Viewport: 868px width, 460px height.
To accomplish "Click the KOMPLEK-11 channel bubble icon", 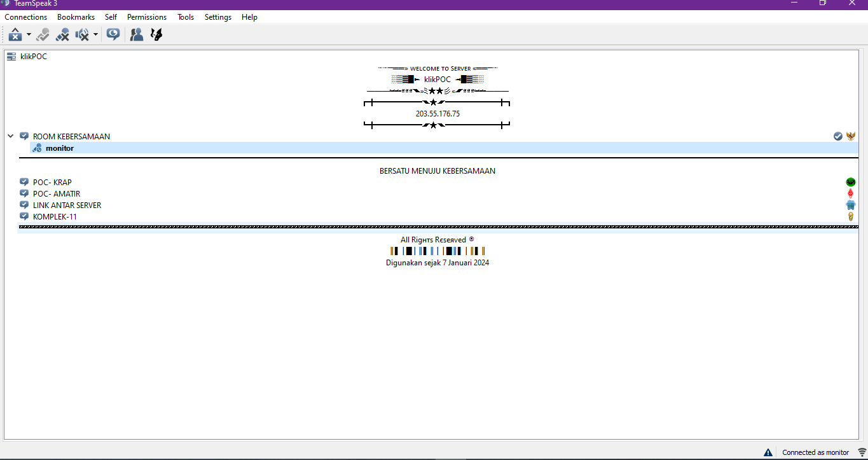I will [x=24, y=216].
